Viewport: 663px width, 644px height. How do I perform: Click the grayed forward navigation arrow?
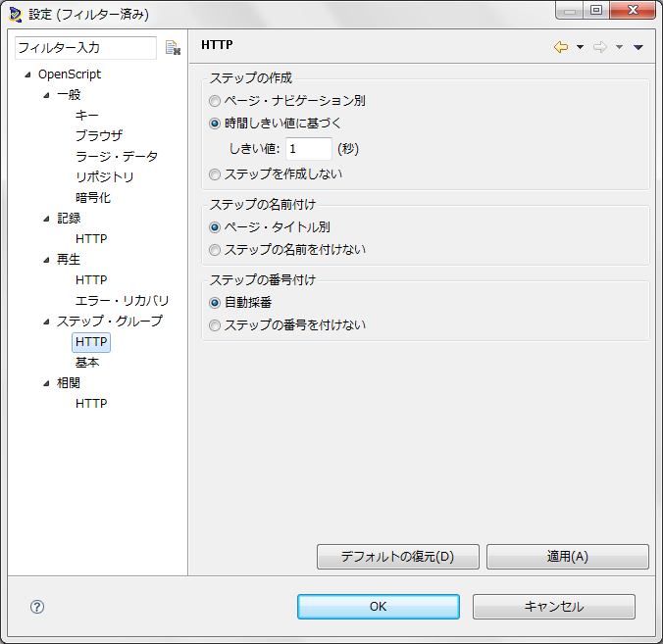tap(599, 47)
